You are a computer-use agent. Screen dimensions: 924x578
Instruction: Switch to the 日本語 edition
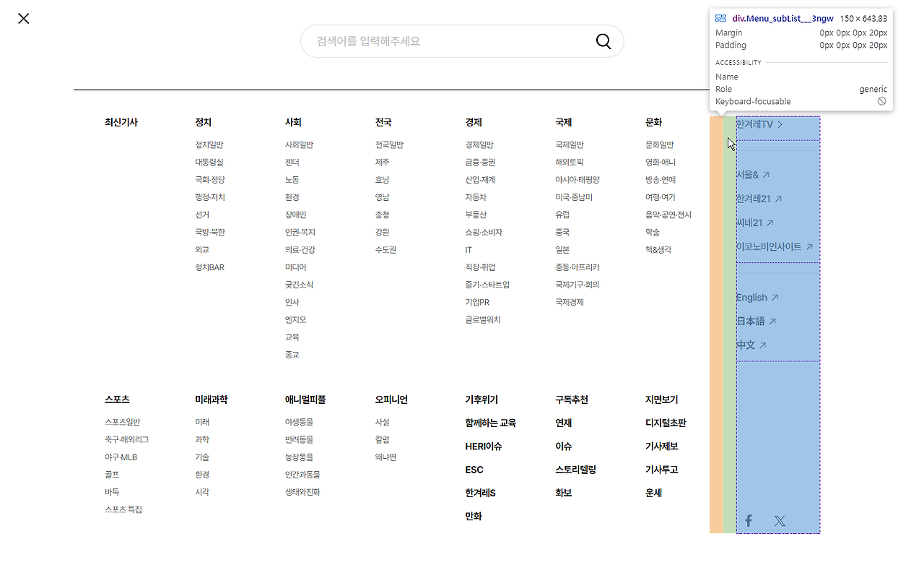click(757, 321)
